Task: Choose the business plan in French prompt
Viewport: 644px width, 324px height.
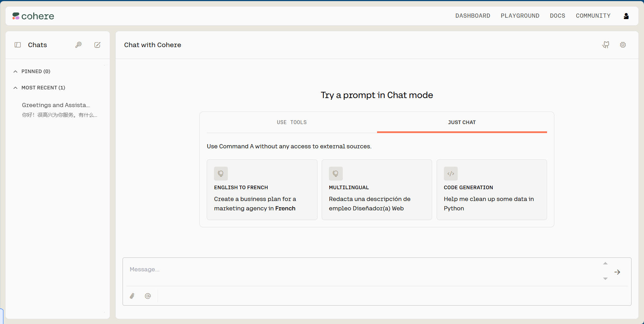Action: [x=262, y=190]
